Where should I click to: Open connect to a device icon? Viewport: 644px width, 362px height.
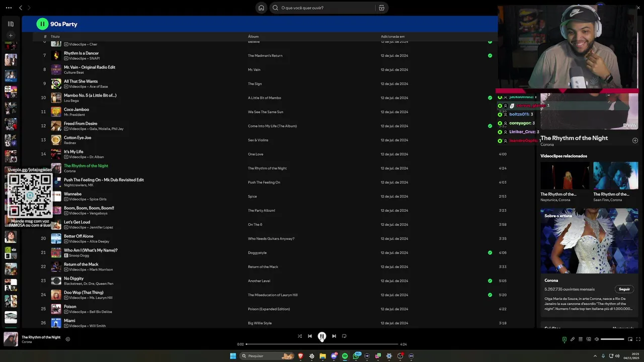click(x=589, y=339)
